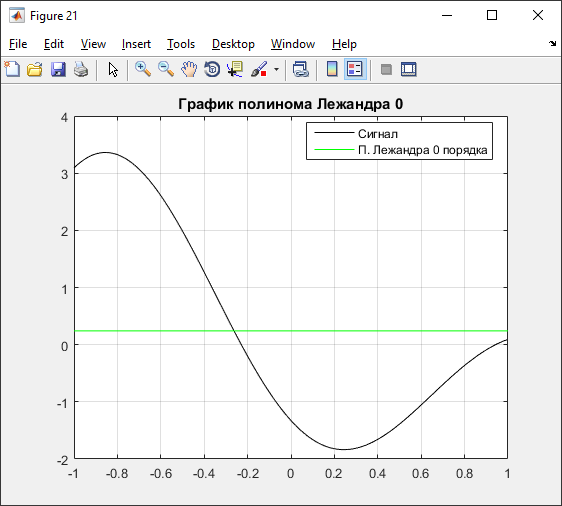Click the Show Plot Tools and Dock button
Viewport: 562px width, 506px height.
tap(409, 69)
